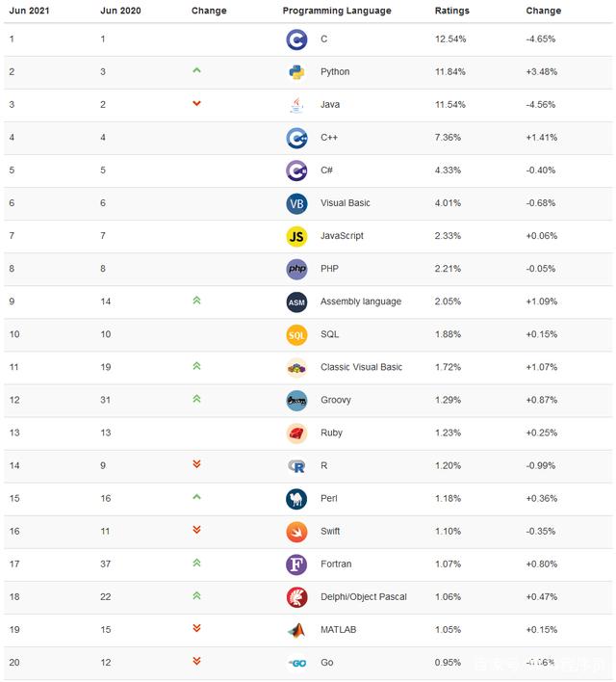Click the Jun 2021 column header
Screen dimensions: 616x682
(x=31, y=11)
